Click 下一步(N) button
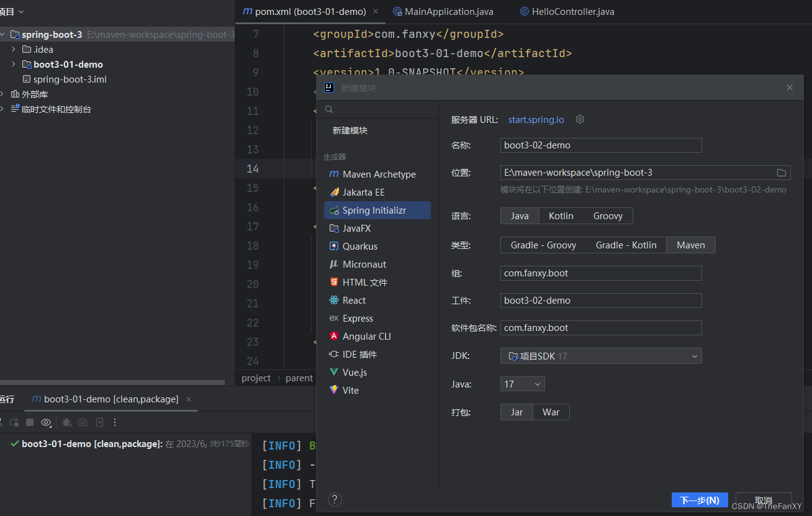The height and width of the screenshot is (516, 812). (x=700, y=500)
